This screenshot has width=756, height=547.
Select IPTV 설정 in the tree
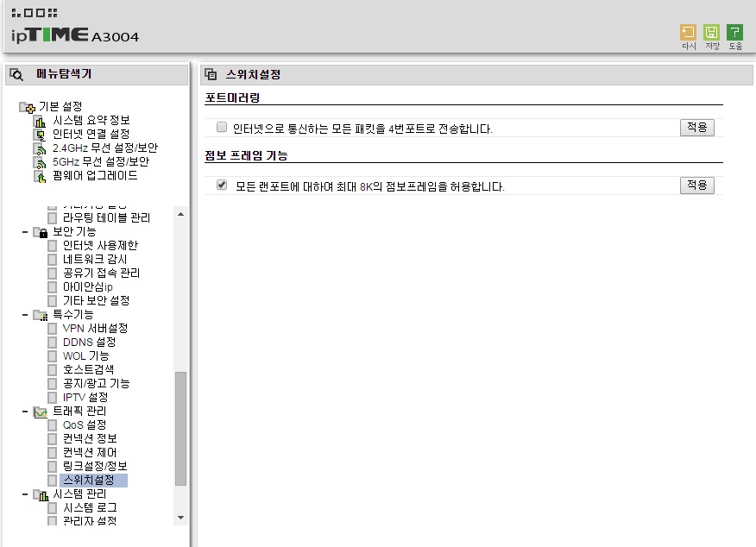click(x=85, y=398)
